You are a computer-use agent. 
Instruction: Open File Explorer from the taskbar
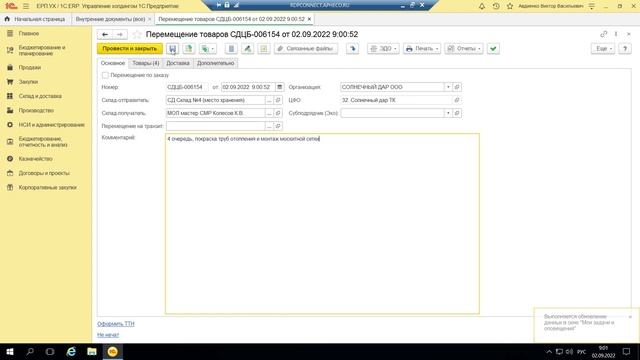(x=92, y=351)
